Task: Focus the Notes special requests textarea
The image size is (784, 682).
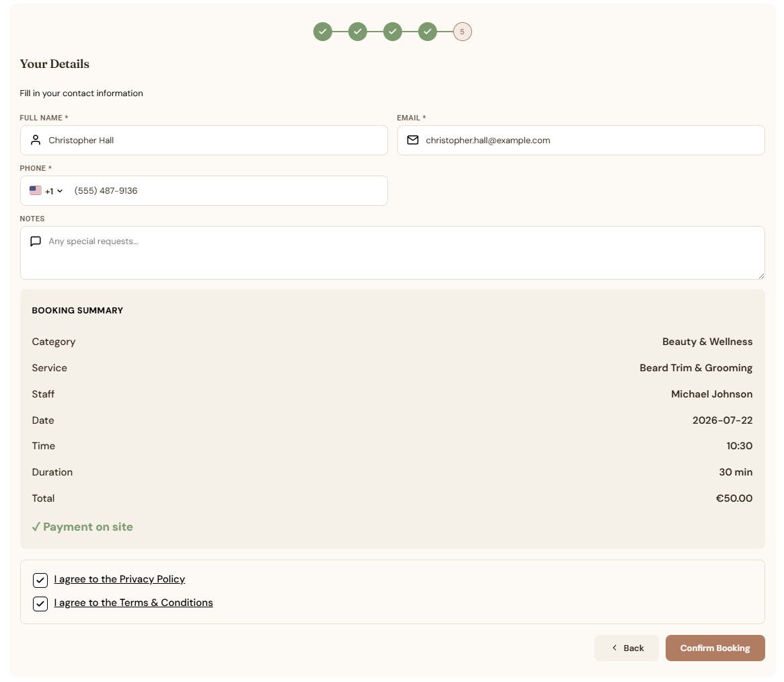Action: 393,253
